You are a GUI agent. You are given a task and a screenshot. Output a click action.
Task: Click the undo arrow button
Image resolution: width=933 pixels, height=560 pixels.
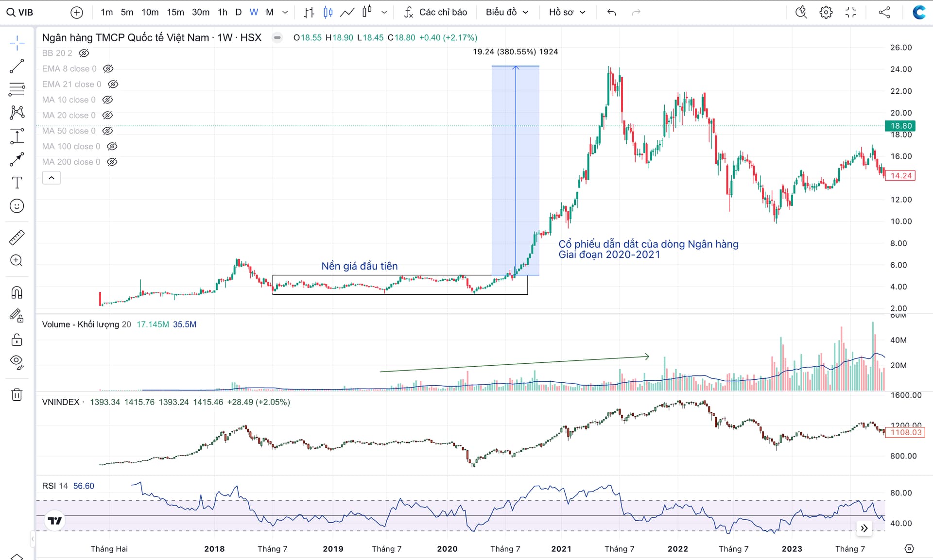[612, 12]
